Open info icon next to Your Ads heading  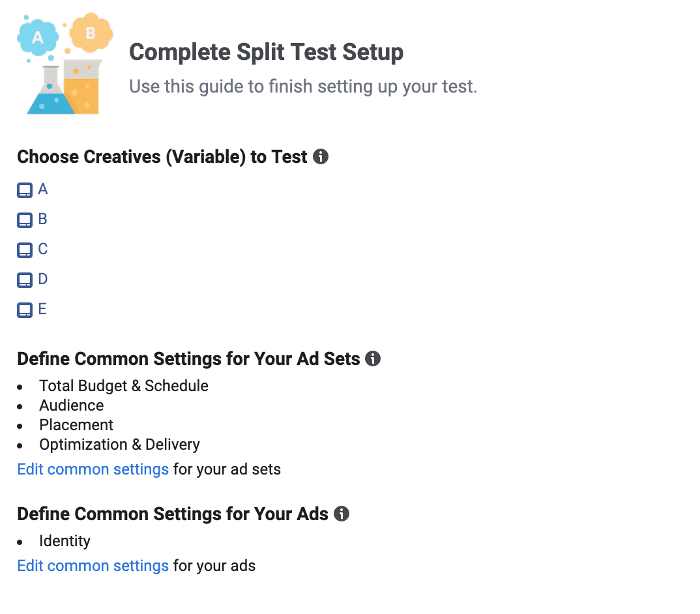(342, 514)
